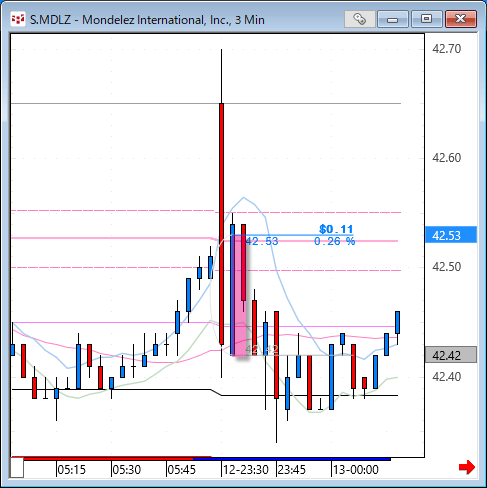This screenshot has height=488, width=487.
Task: Click the 05:45 time axis label
Action: pos(182,470)
